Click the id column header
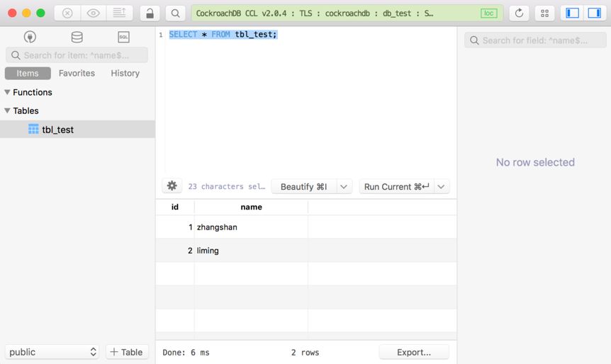 pos(175,207)
